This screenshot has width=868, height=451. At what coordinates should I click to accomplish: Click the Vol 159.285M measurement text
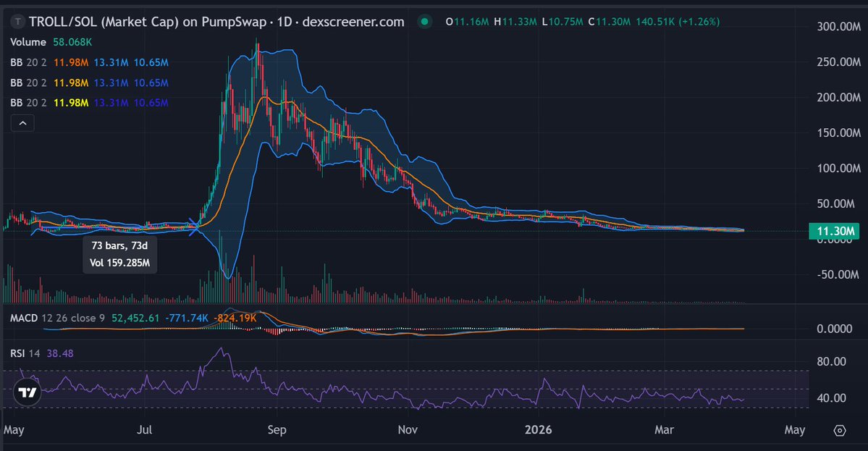pyautogui.click(x=119, y=263)
